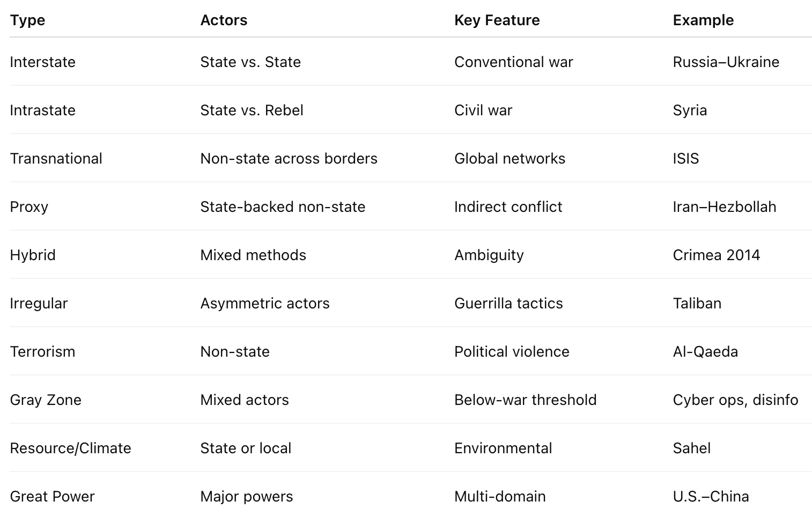Click the Syria example cell
This screenshot has width=812, height=516.
tap(690, 110)
